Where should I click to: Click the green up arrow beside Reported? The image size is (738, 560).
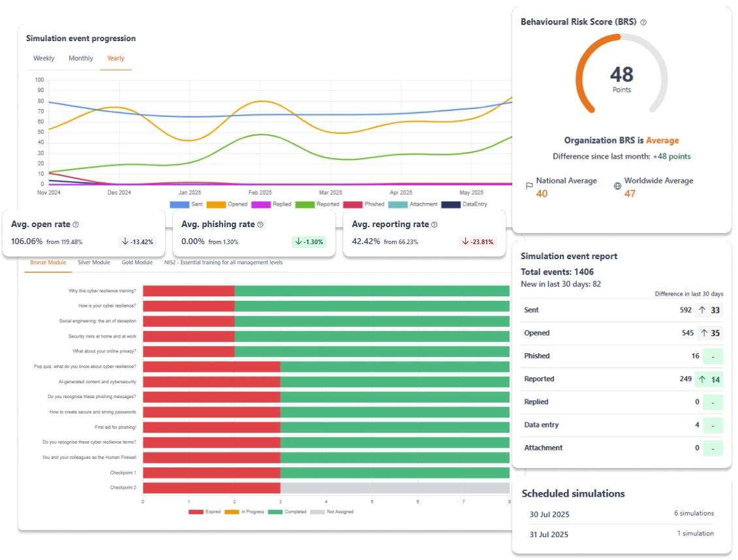coord(703,379)
